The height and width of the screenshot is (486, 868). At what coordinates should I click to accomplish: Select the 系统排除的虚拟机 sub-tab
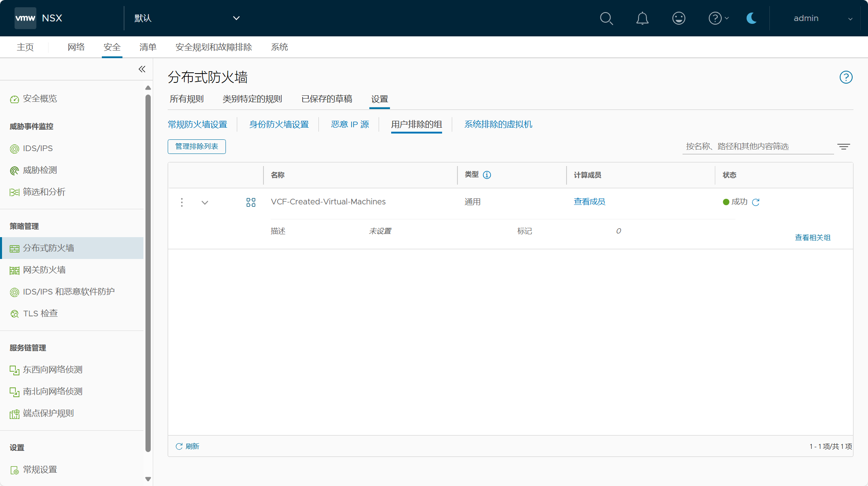[x=498, y=124]
